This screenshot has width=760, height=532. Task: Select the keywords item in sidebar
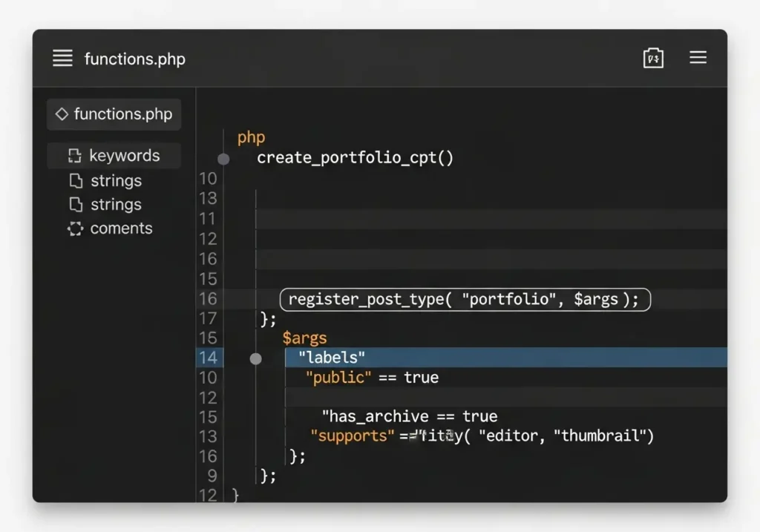[124, 156]
